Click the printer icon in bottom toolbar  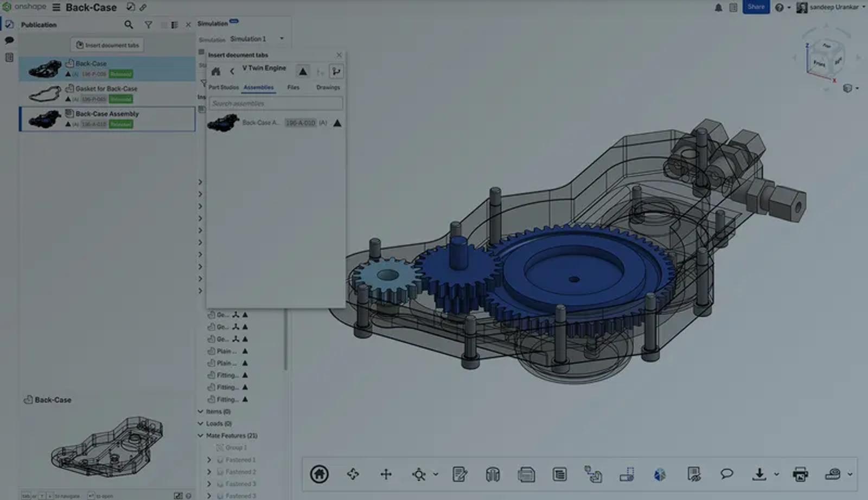(800, 475)
